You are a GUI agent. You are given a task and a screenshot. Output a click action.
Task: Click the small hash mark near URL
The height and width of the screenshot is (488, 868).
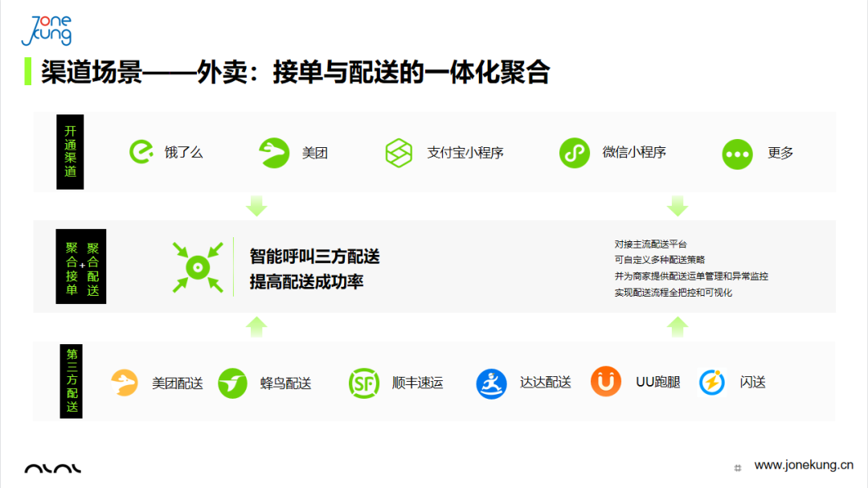737,468
